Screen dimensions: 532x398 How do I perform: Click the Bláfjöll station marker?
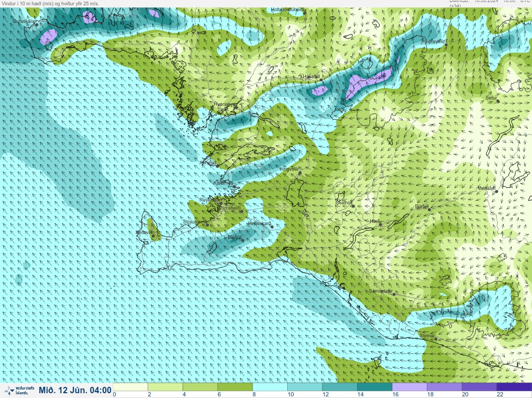243,240
